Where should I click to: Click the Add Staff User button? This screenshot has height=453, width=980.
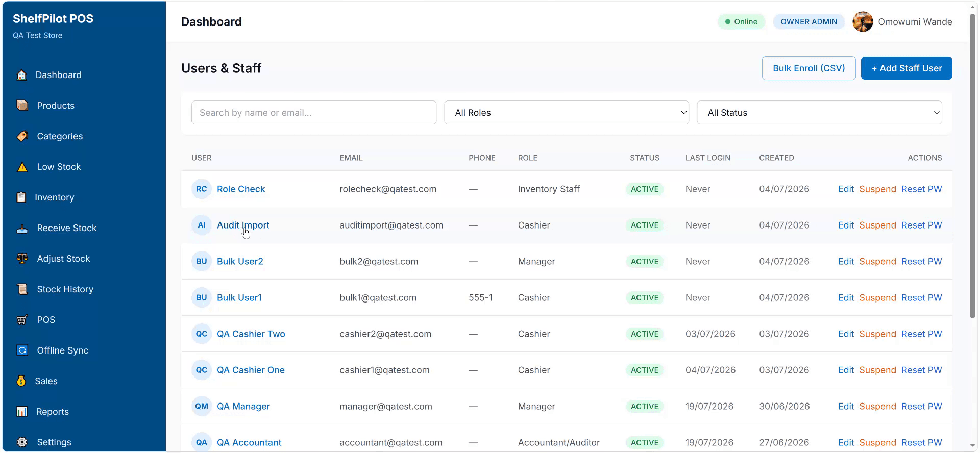[906, 68]
